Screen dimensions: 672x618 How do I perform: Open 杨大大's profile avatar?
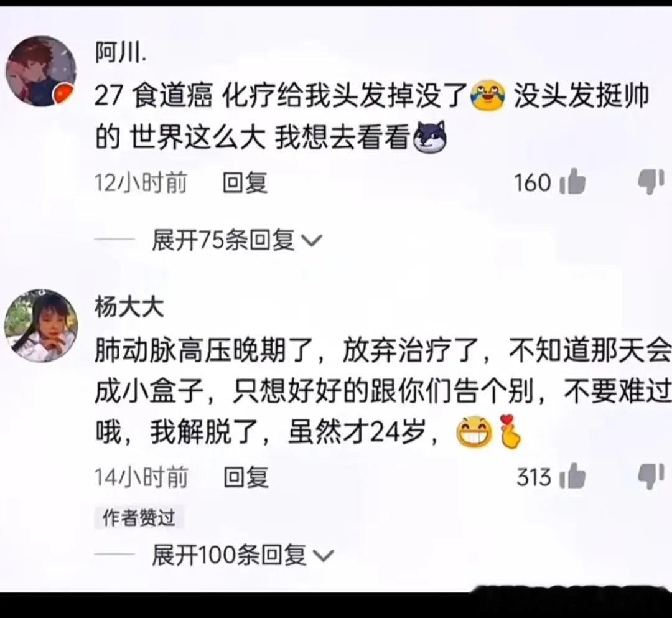point(40,325)
